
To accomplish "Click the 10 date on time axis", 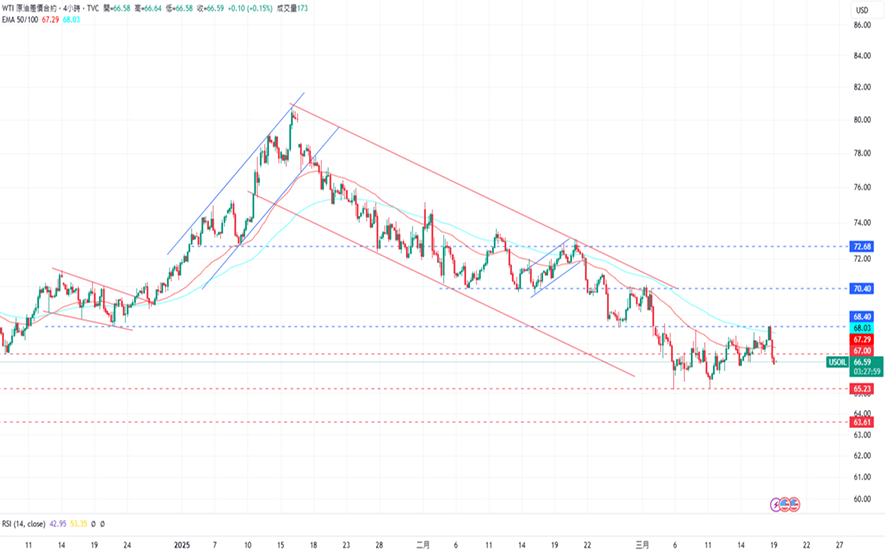I will tap(248, 545).
